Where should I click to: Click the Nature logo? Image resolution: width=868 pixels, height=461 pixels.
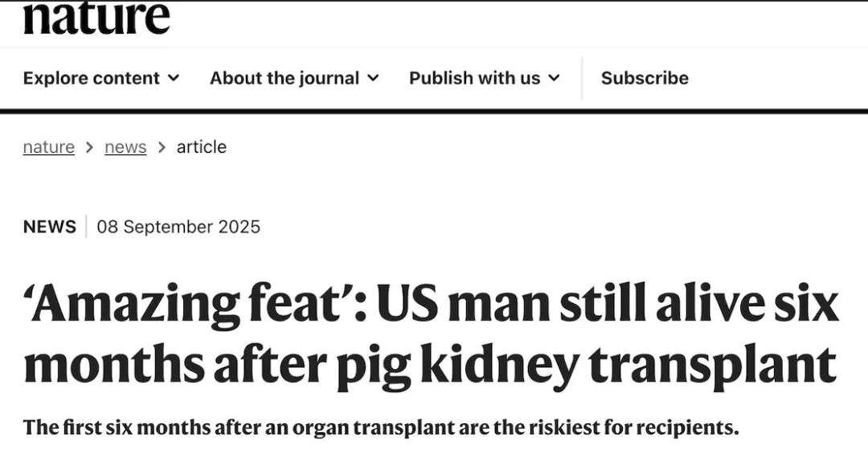tap(96, 18)
